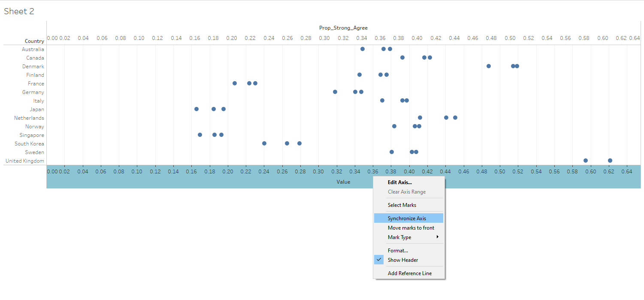Click the South Korea country label
This screenshot has width=644, height=300.
tap(29, 144)
